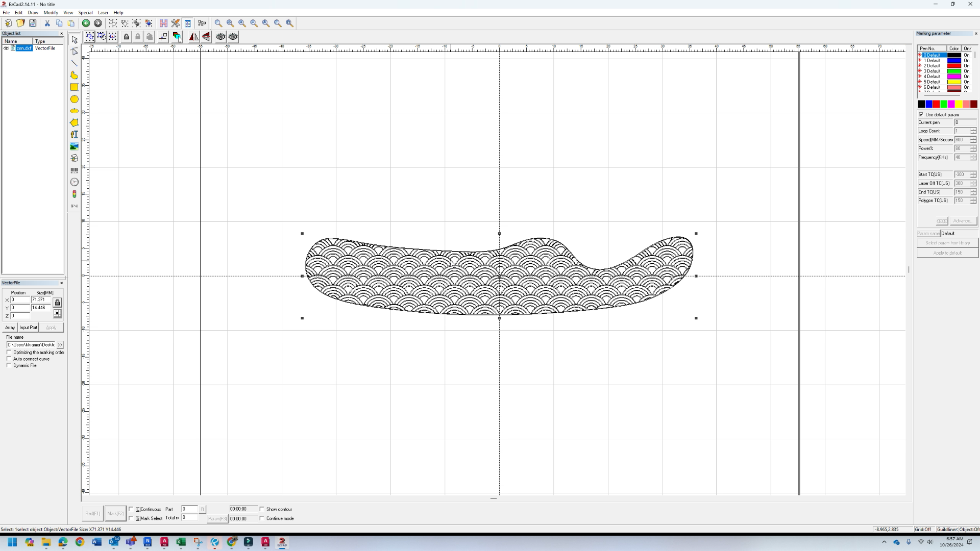Enable Show contour checkbox
This screenshot has height=551, width=980.
click(x=262, y=509)
